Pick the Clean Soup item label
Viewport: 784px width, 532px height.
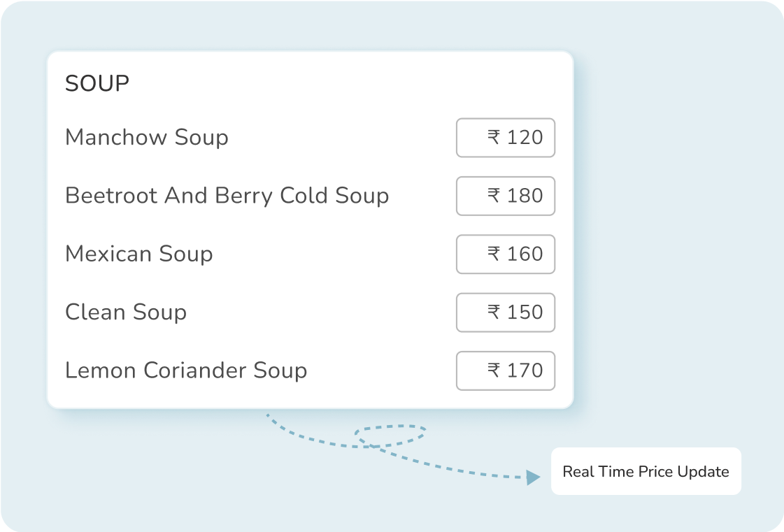[x=126, y=312]
